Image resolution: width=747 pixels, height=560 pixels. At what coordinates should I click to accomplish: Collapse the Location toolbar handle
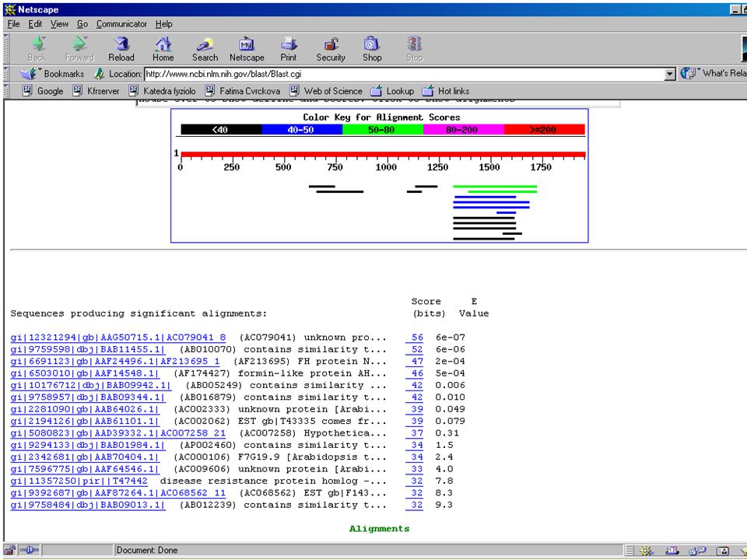click(5, 74)
